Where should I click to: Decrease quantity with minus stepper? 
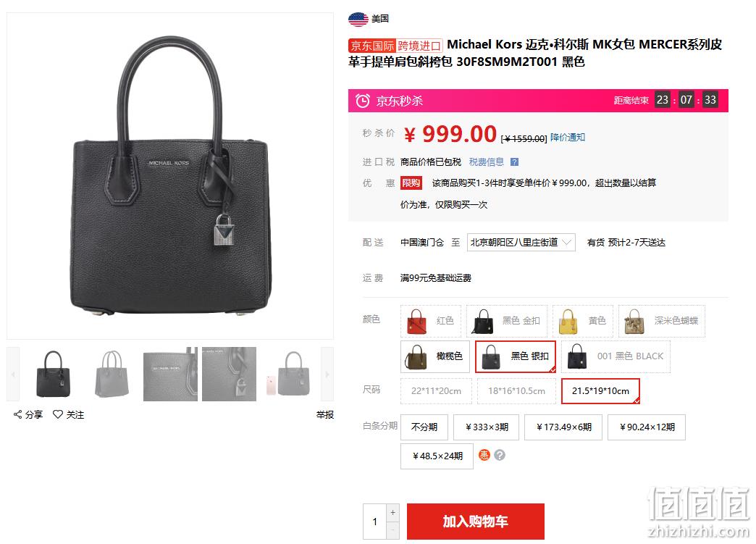(393, 530)
